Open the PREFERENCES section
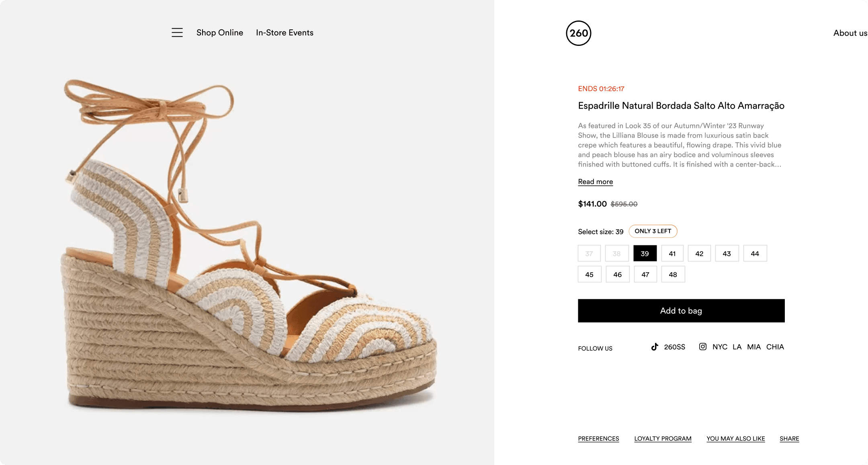This screenshot has width=868, height=465. (598, 438)
